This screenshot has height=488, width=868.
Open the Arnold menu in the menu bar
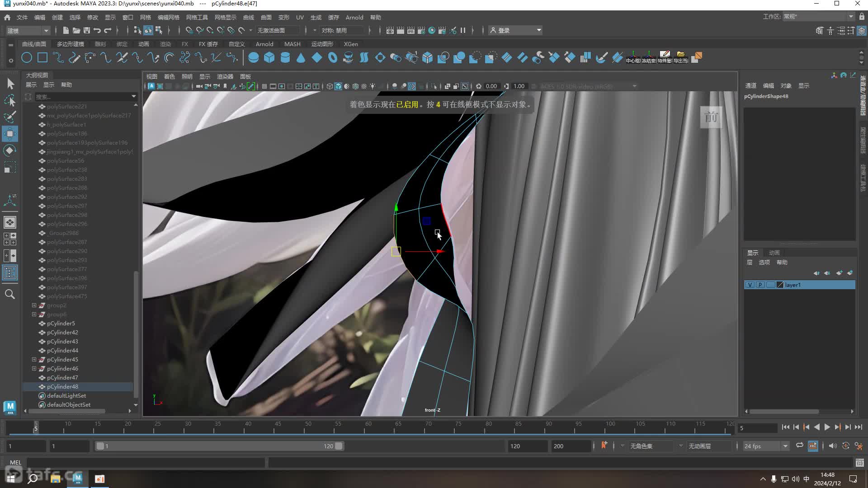pos(354,17)
